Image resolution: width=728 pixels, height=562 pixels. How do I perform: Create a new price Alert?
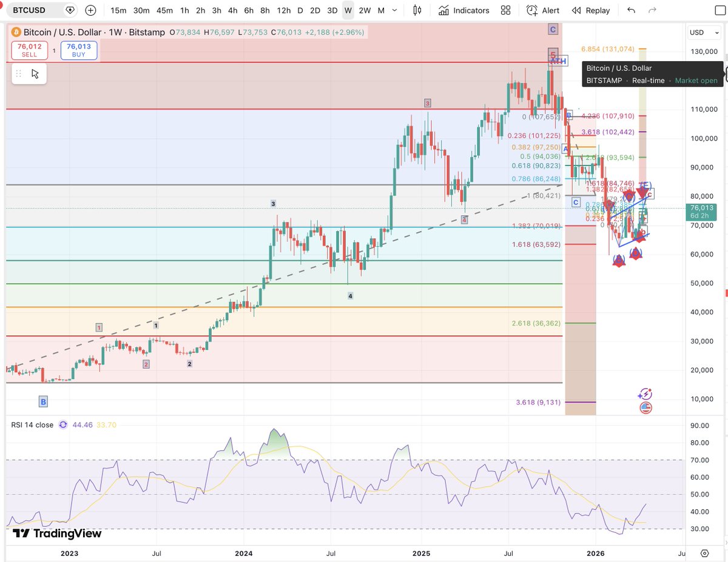pyautogui.click(x=543, y=10)
